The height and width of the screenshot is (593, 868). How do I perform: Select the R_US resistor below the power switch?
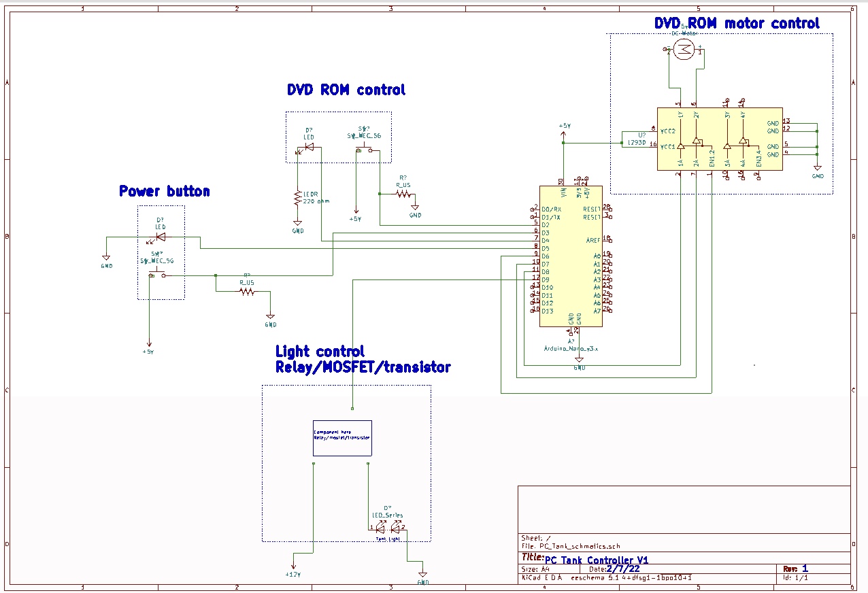point(246,291)
